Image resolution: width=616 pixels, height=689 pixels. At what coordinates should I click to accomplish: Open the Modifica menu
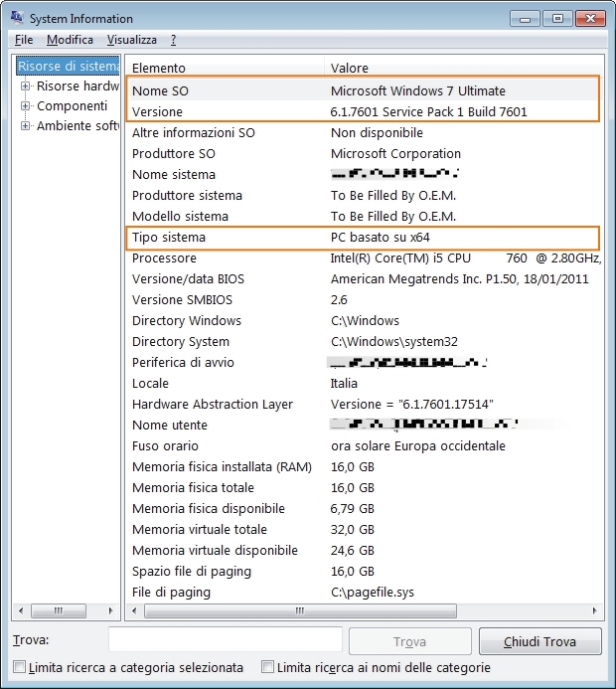(x=70, y=40)
